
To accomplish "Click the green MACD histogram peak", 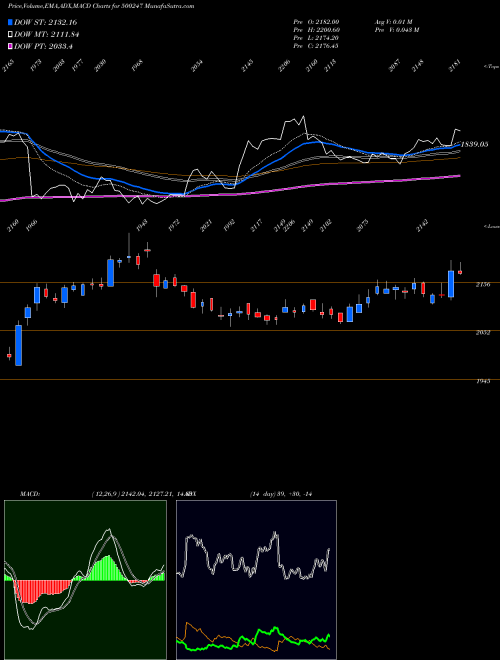I will (x=108, y=567).
